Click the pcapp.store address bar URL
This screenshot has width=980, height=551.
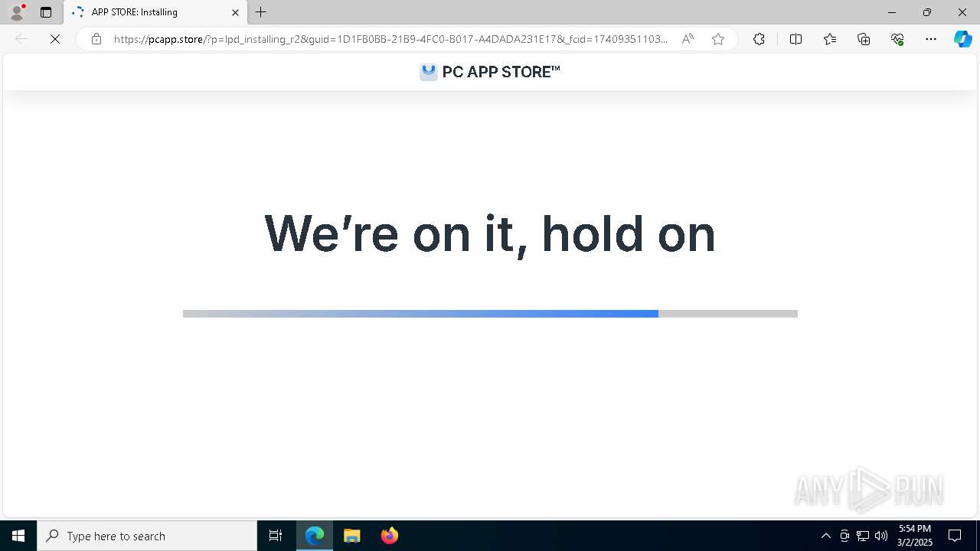click(x=390, y=39)
